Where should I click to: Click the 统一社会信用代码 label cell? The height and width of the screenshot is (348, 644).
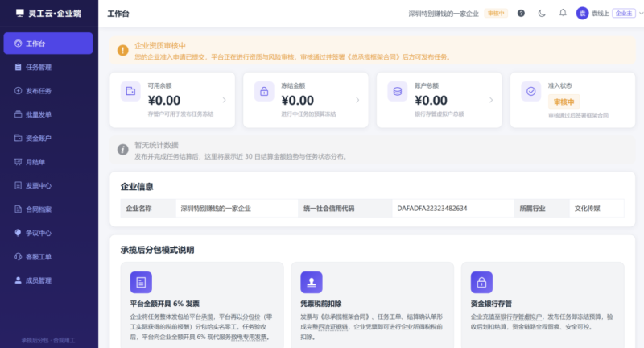click(x=345, y=209)
